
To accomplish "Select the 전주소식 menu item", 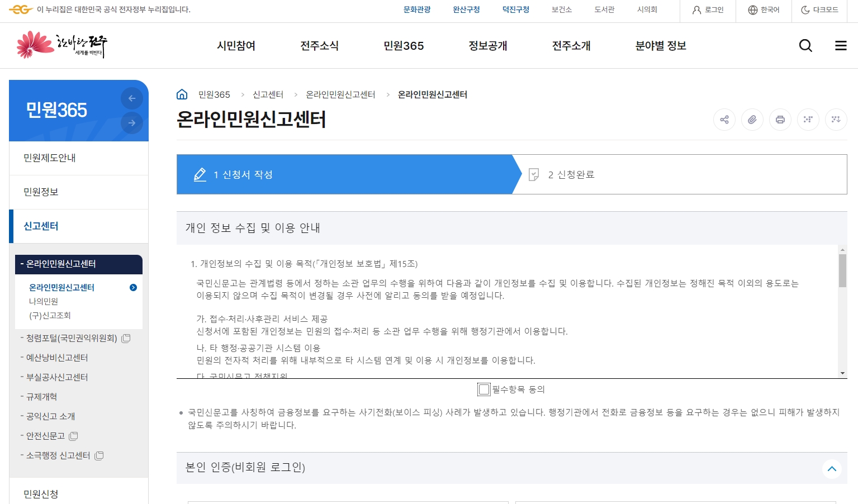I will tap(319, 46).
